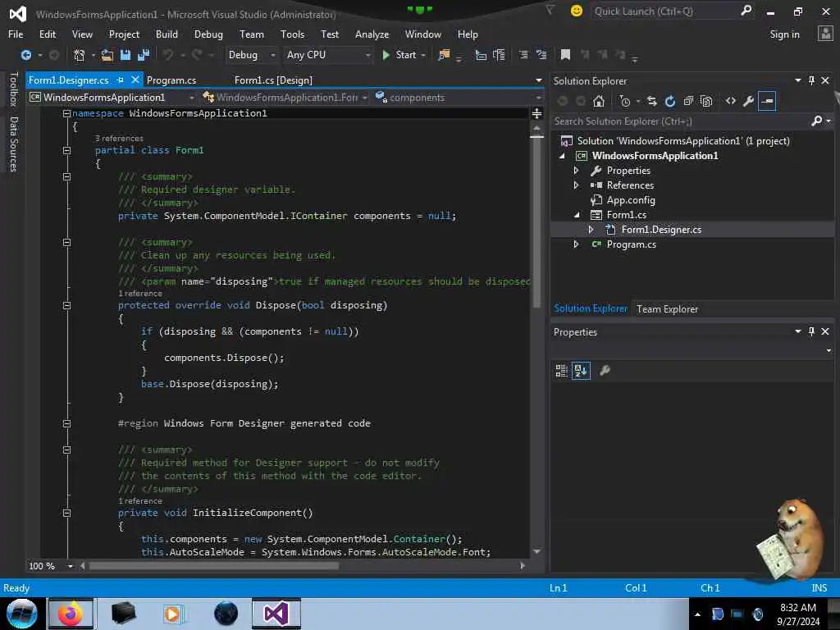Click the Show All Files icon
Screen dimensions: 840x630
tap(706, 101)
